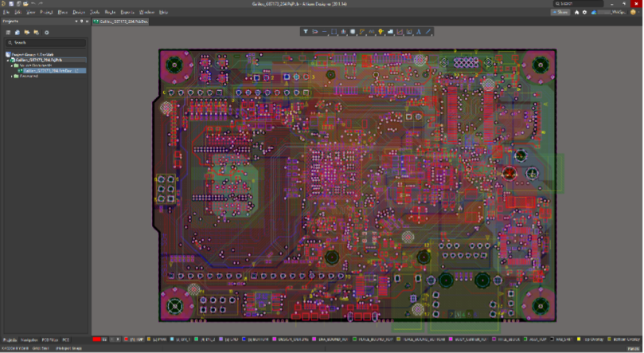The height and width of the screenshot is (353, 644).
Task: Click the save icon in the Projects panel toolbar
Action: [18, 33]
